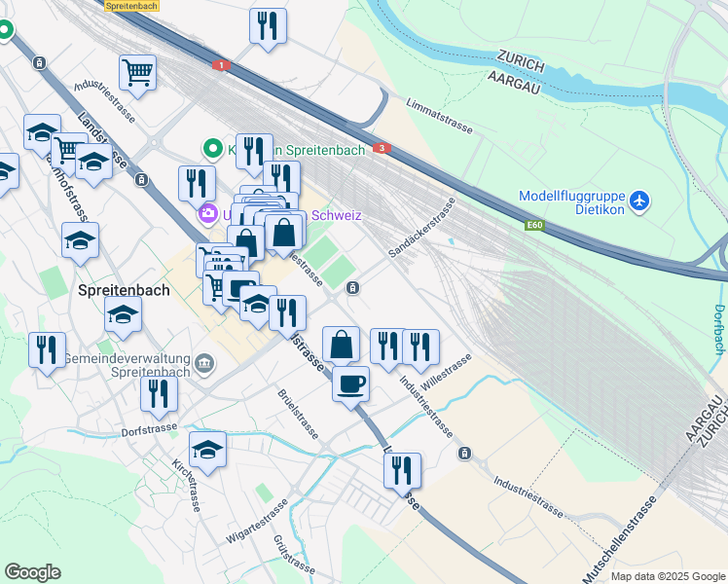Click the transit stop icon on lower Industriestrasse

click(x=464, y=454)
